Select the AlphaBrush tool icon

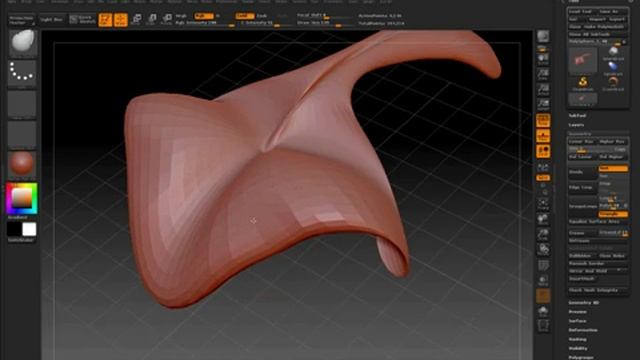click(613, 68)
